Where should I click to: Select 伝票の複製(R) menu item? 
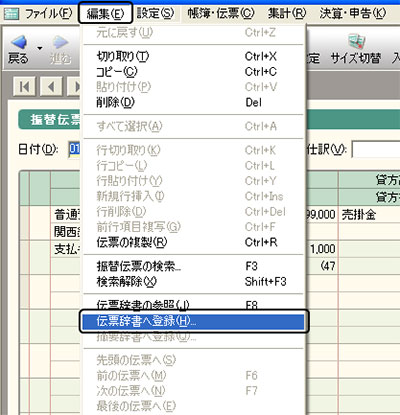194,242
